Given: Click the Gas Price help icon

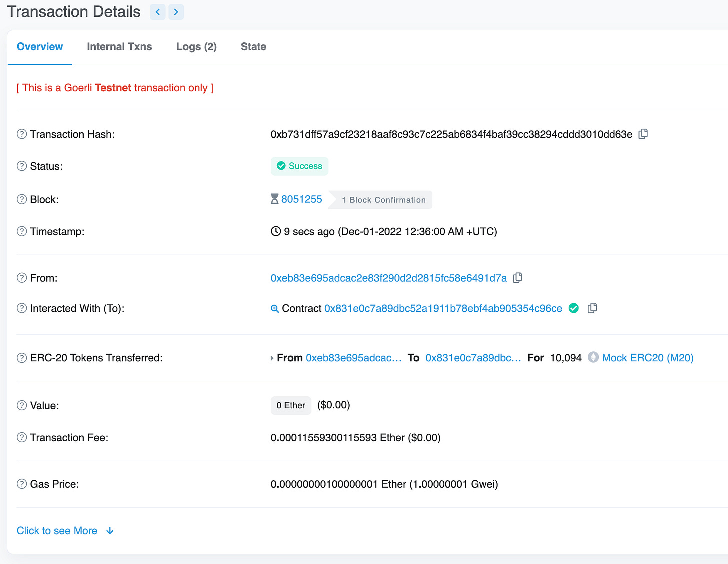Looking at the screenshot, I should pyautogui.click(x=21, y=484).
